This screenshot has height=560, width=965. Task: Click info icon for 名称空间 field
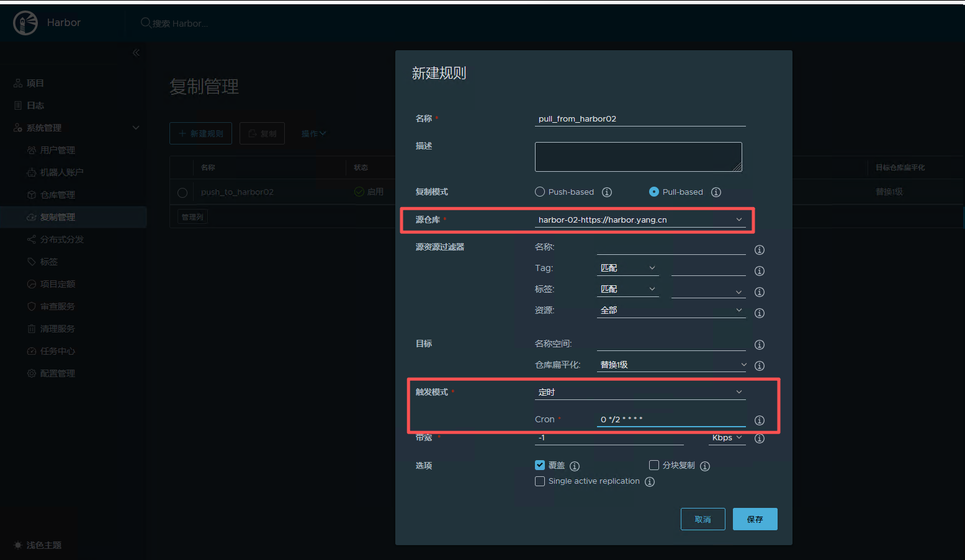[759, 345]
